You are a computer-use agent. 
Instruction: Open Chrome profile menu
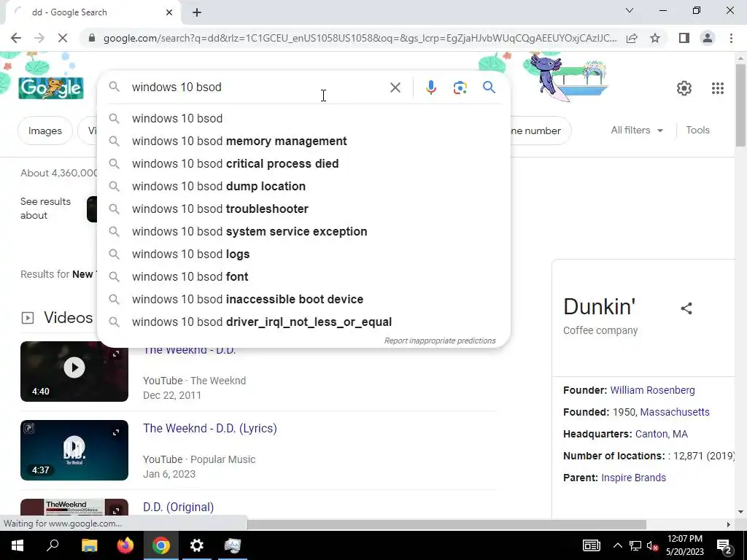[708, 38]
